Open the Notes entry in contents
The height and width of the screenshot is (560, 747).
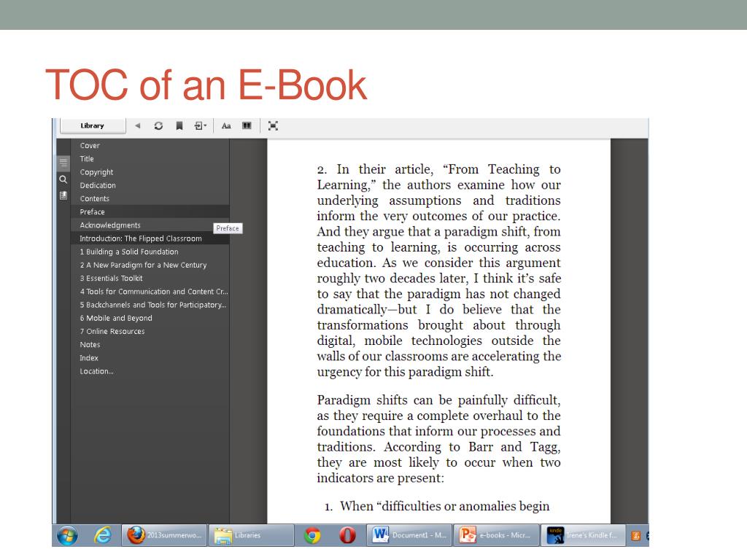150,345
